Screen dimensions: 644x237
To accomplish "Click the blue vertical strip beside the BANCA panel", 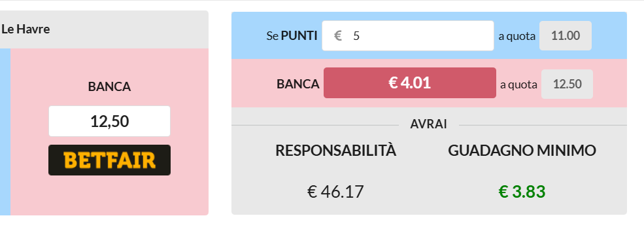I will pos(5,132).
